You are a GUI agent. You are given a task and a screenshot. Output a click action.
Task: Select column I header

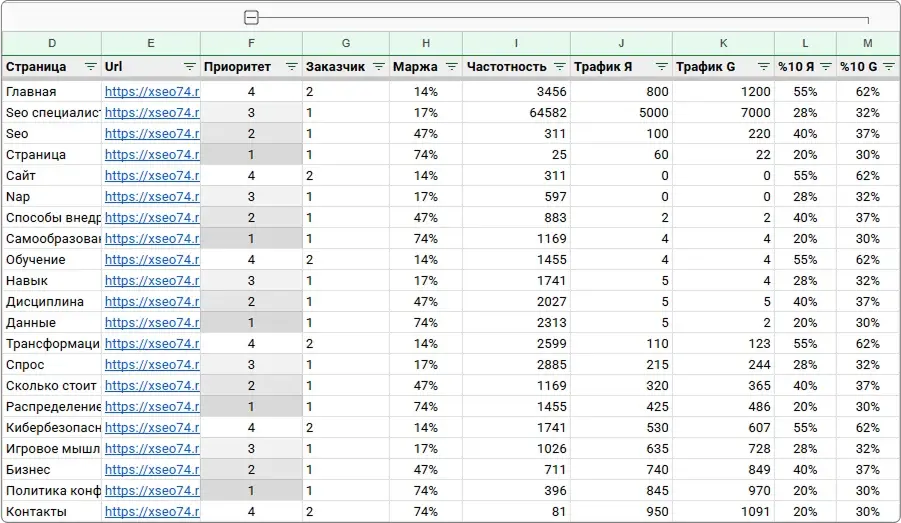[x=516, y=43]
